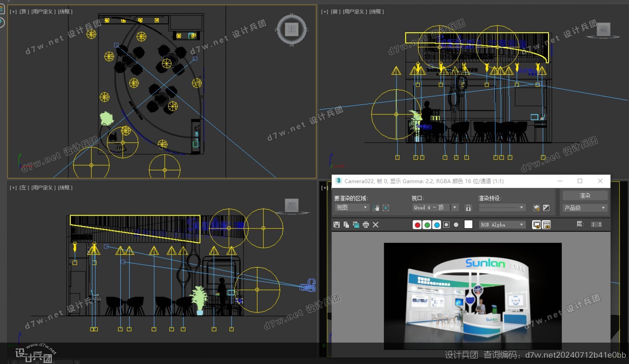Open the left viewport [左] view menu
Viewport: 629px width, 364px height.
(24, 188)
